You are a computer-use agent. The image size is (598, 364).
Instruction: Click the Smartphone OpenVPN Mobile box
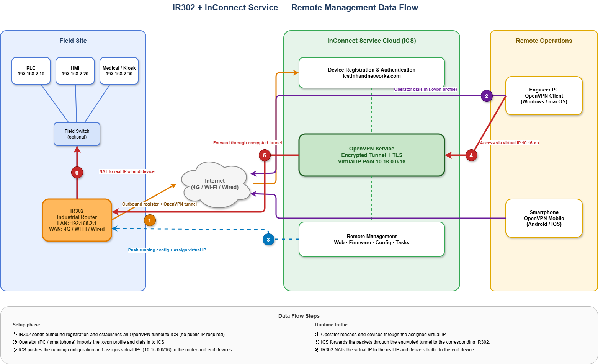[544, 218]
